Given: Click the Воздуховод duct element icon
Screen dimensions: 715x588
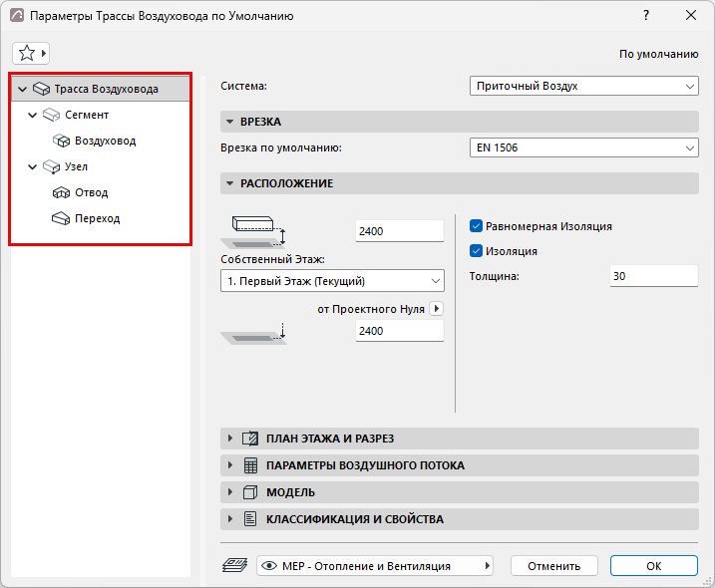Looking at the screenshot, I should click(x=61, y=141).
